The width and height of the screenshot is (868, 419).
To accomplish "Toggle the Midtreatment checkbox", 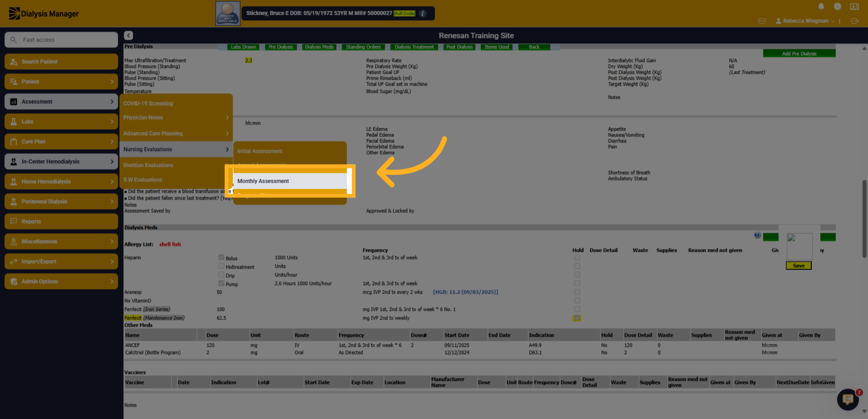I will tap(221, 266).
